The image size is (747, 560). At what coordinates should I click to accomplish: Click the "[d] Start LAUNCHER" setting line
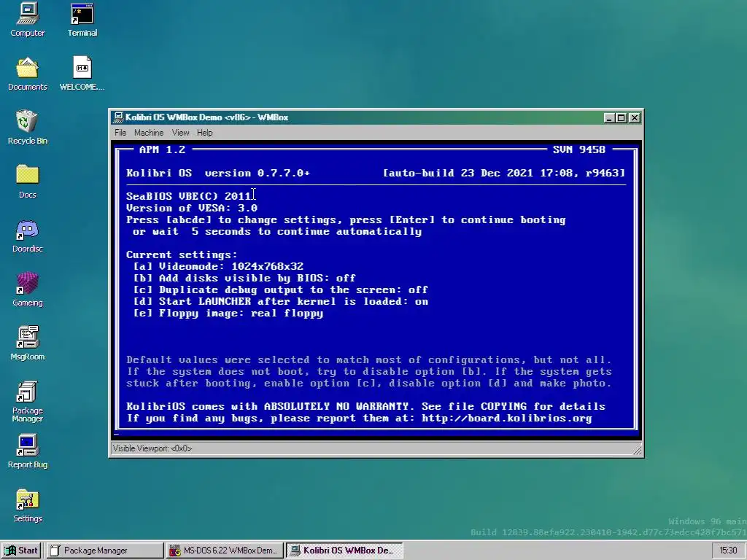tap(281, 301)
